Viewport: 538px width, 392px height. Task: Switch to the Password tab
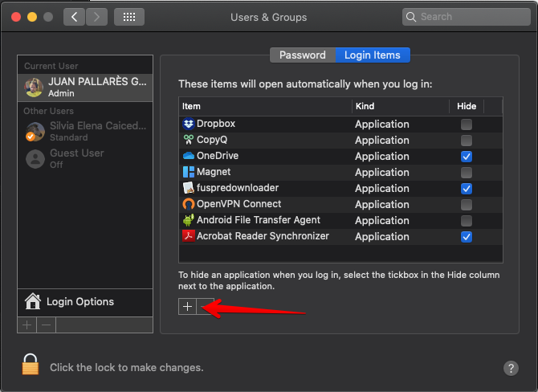(x=302, y=55)
